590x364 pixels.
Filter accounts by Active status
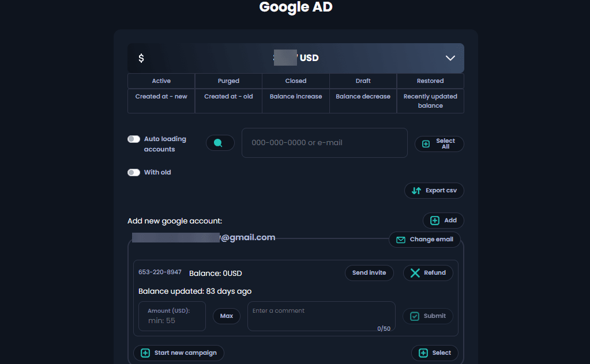[161, 81]
